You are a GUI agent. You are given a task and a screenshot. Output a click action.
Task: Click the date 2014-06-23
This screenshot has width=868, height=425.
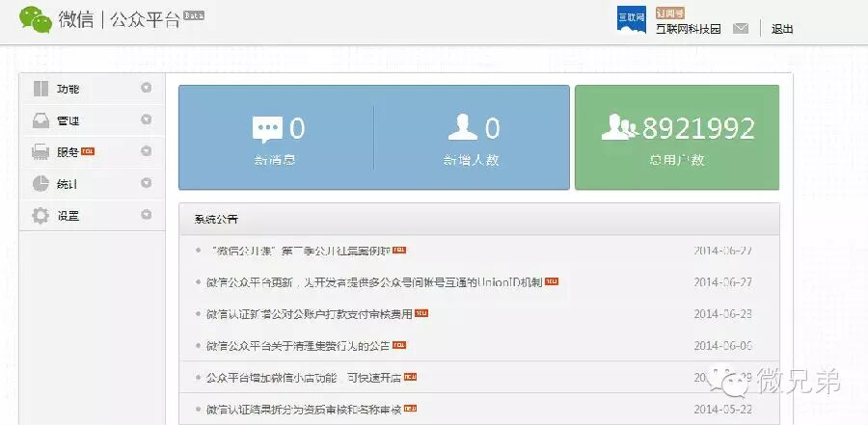pyautogui.click(x=723, y=314)
